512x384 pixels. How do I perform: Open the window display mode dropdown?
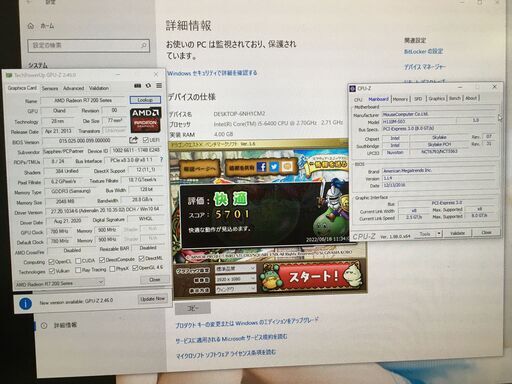(x=236, y=289)
